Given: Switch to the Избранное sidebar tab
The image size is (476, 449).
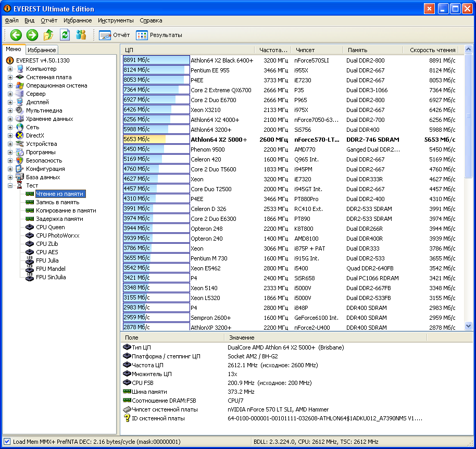Looking at the screenshot, I should [42, 50].
